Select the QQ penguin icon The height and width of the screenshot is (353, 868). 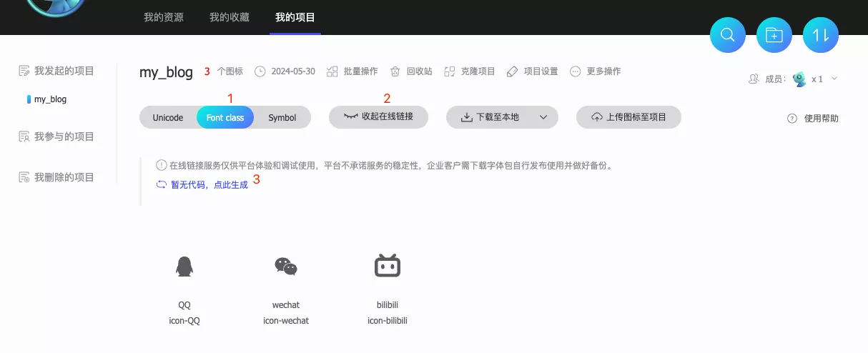(184, 267)
